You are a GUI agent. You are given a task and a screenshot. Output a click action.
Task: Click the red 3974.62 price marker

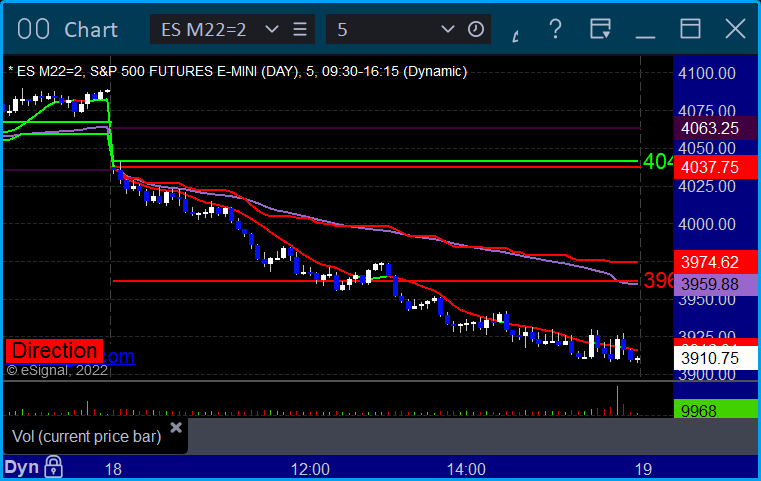point(715,262)
